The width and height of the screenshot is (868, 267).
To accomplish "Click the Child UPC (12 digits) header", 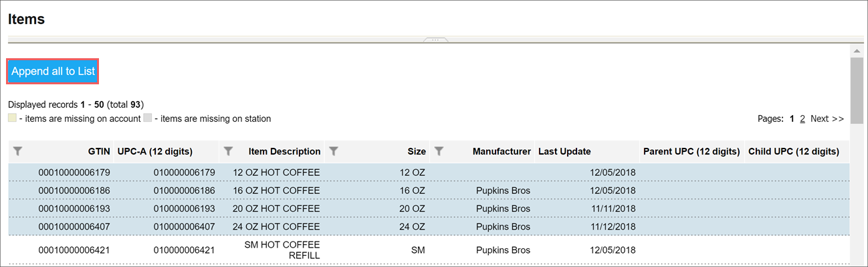I will (x=794, y=151).
